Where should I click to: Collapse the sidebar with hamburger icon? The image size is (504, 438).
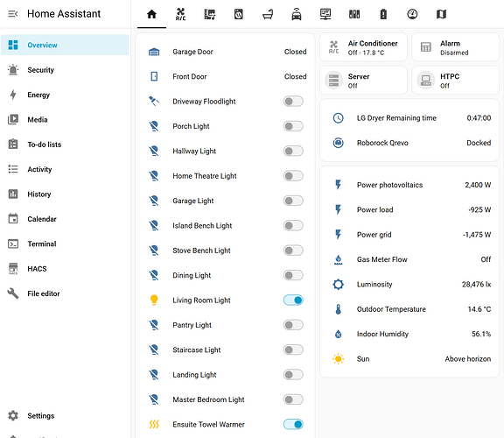(13, 14)
